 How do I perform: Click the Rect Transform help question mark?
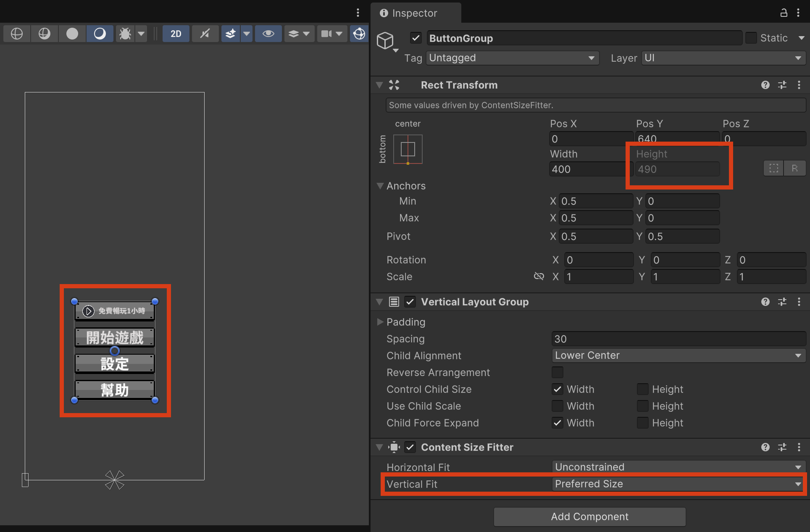765,85
